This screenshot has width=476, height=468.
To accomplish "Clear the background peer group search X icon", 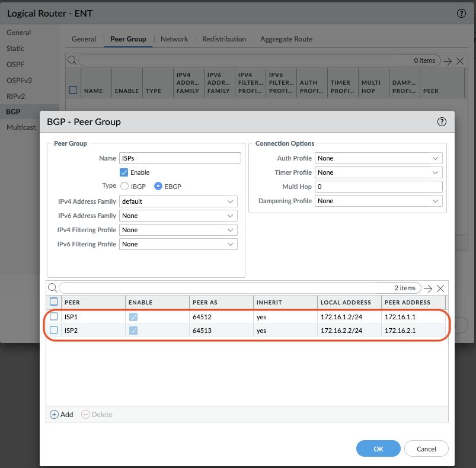I will 459,60.
